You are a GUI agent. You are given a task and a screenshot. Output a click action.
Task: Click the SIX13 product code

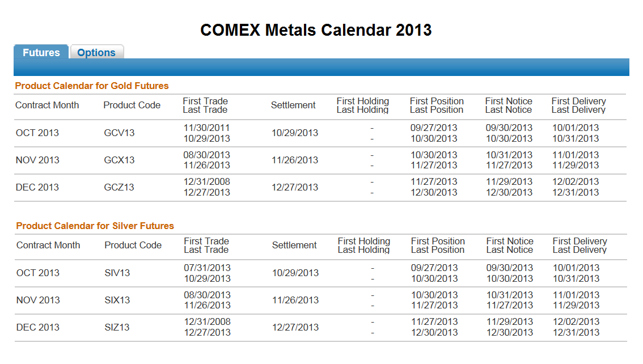click(x=117, y=300)
